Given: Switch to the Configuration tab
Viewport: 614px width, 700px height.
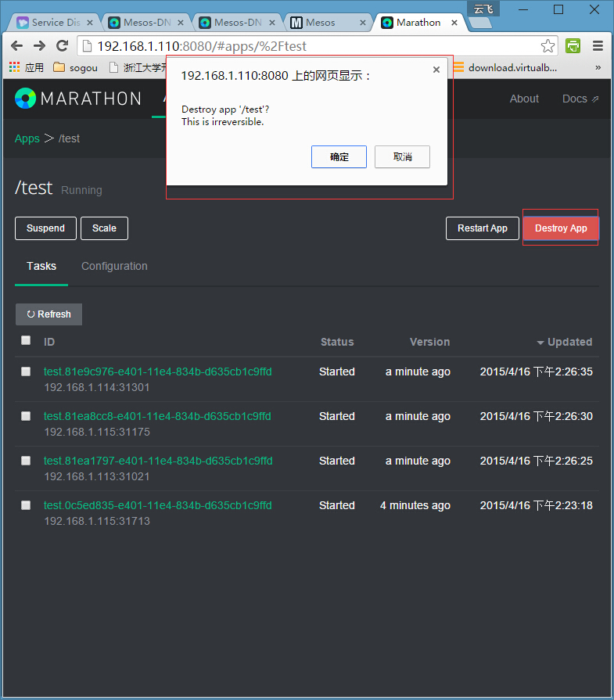Looking at the screenshot, I should [114, 266].
